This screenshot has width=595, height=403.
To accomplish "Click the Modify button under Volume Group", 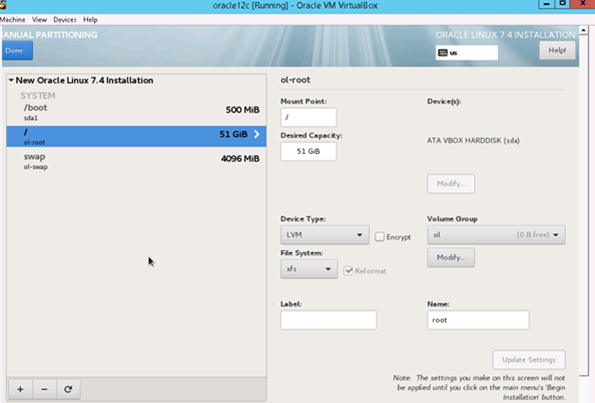I will point(451,258).
